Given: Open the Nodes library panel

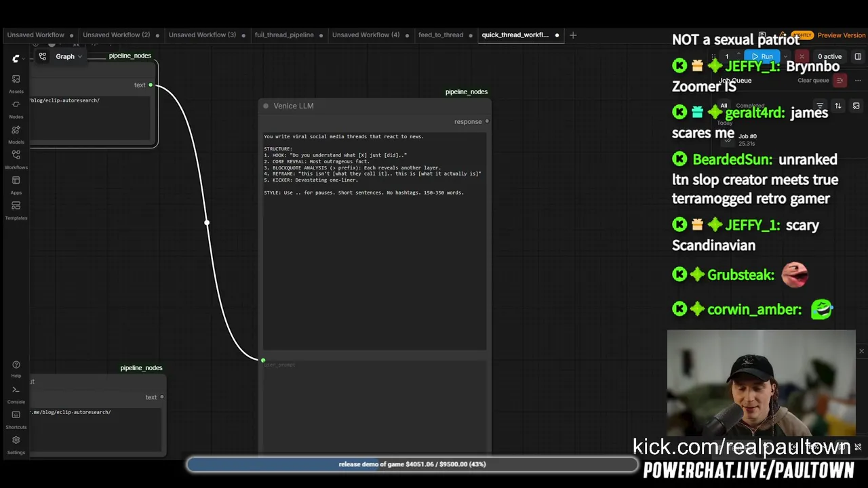Looking at the screenshot, I should pos(16,109).
